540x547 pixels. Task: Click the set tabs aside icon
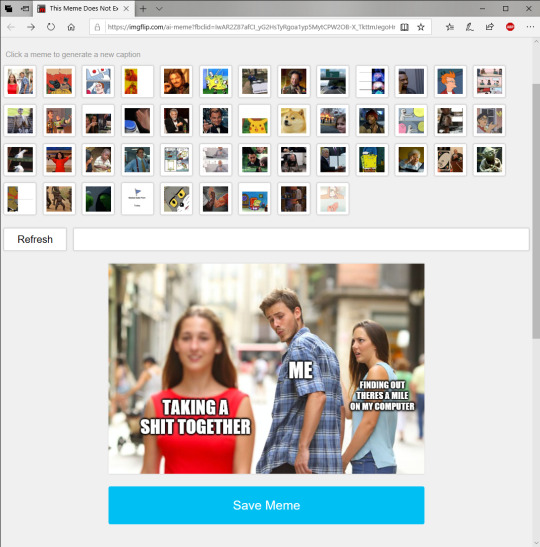pyautogui.click(x=25, y=9)
